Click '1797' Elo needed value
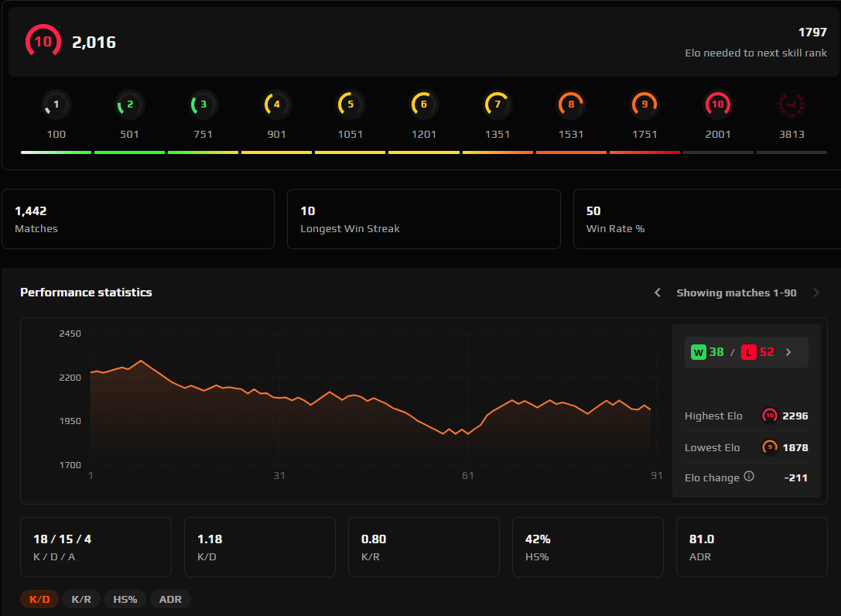 coord(812,33)
